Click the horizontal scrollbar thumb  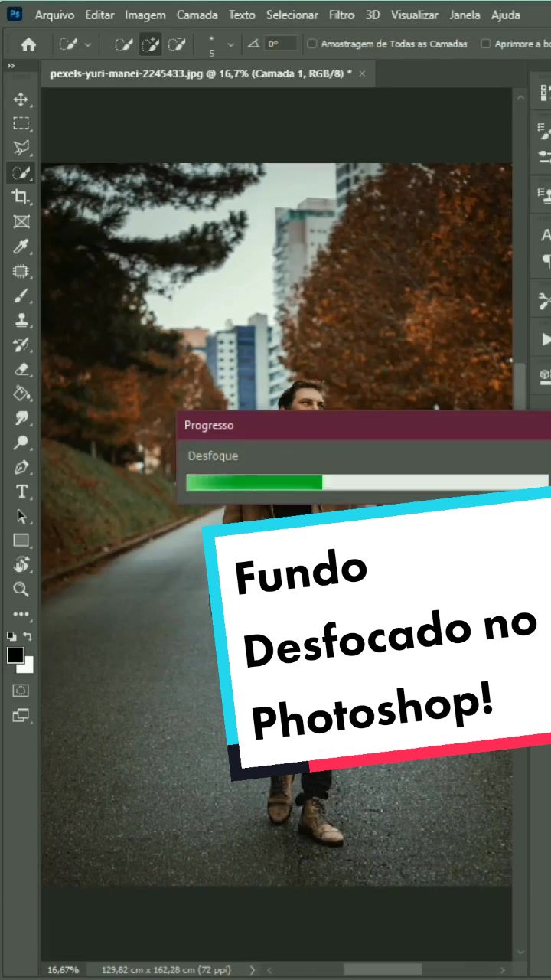point(383,969)
